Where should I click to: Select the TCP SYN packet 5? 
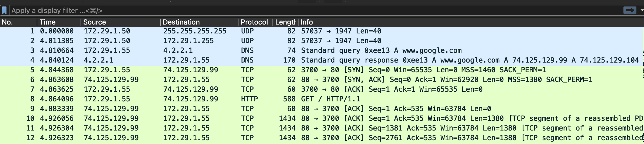pyautogui.click(x=322, y=70)
